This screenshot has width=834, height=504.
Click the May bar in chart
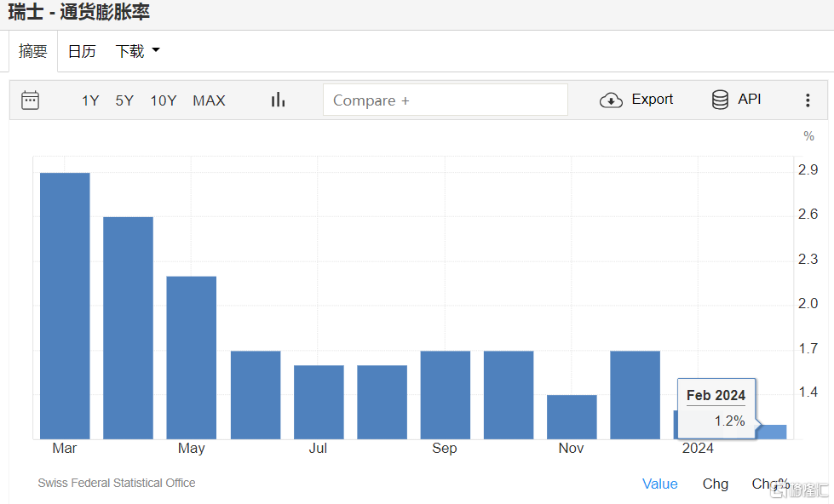(191, 358)
